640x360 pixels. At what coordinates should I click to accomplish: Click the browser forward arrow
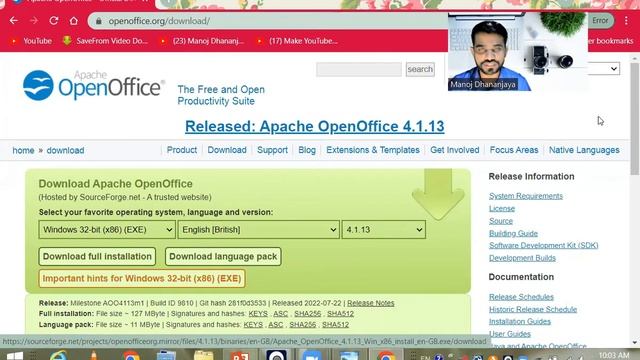coord(34,20)
